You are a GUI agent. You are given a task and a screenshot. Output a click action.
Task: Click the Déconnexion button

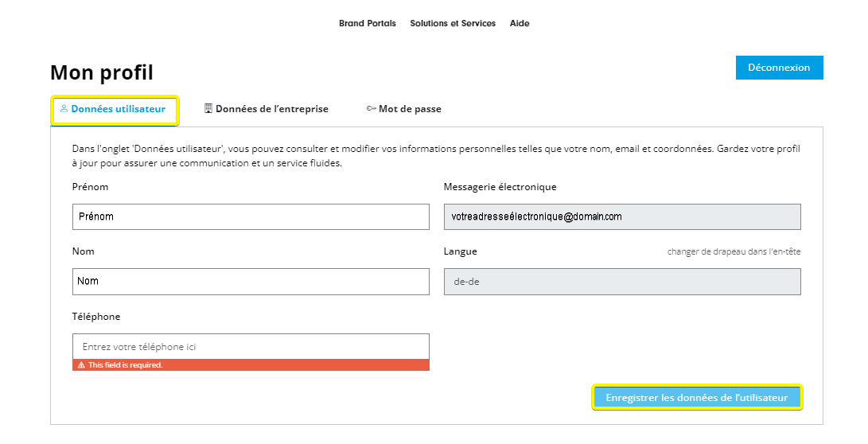click(x=780, y=68)
